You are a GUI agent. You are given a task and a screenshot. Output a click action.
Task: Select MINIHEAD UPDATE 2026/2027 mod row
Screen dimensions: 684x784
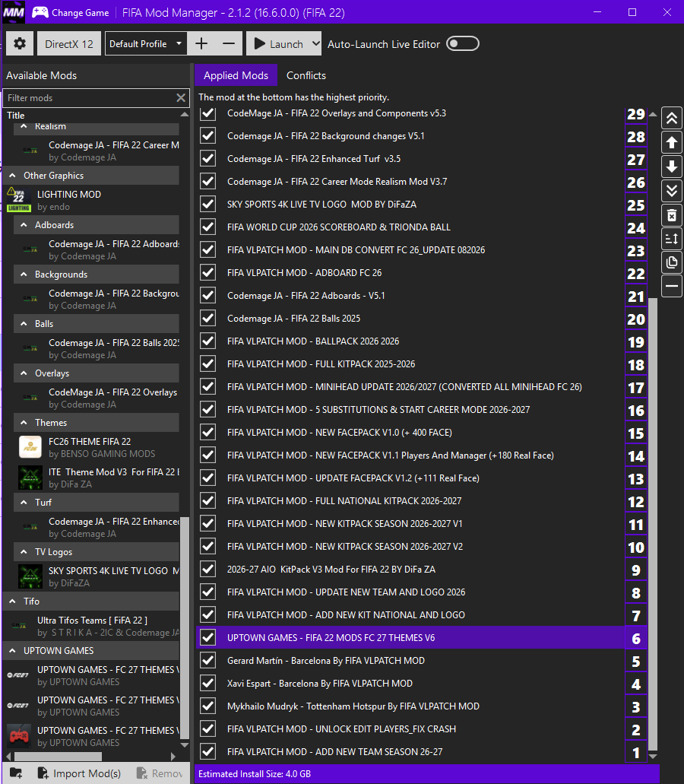(x=410, y=386)
